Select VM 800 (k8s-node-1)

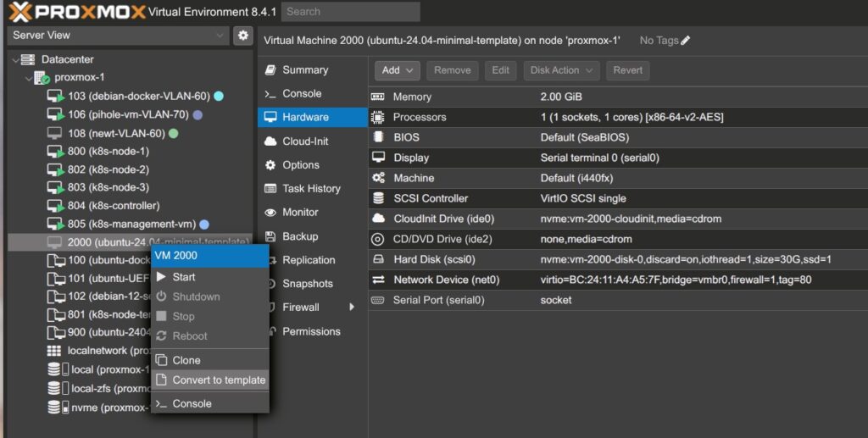click(x=131, y=151)
